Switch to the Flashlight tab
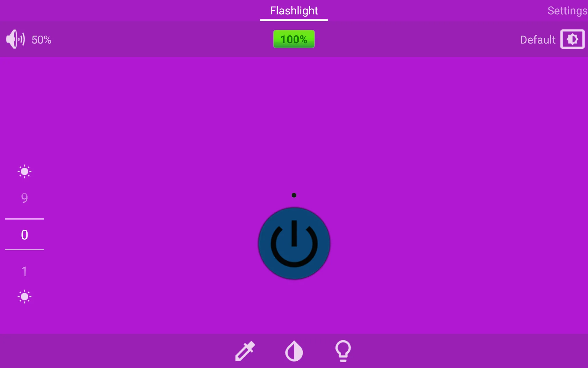Image resolution: width=588 pixels, height=368 pixels. (294, 11)
